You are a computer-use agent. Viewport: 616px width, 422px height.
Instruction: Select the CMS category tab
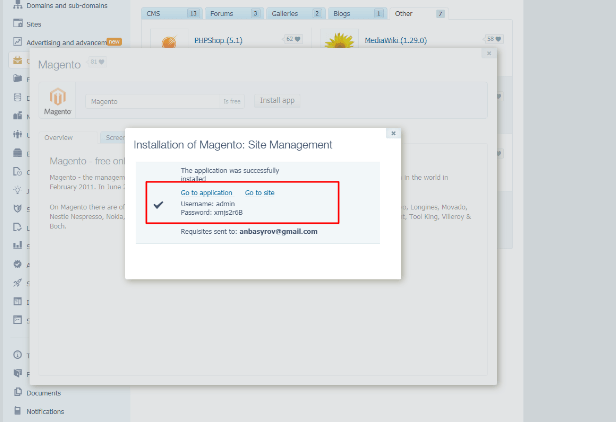click(x=153, y=13)
